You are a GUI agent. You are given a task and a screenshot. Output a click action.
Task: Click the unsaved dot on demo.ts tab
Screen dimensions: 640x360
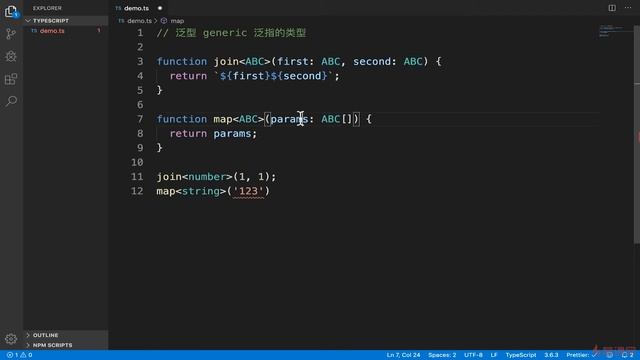(x=160, y=8)
